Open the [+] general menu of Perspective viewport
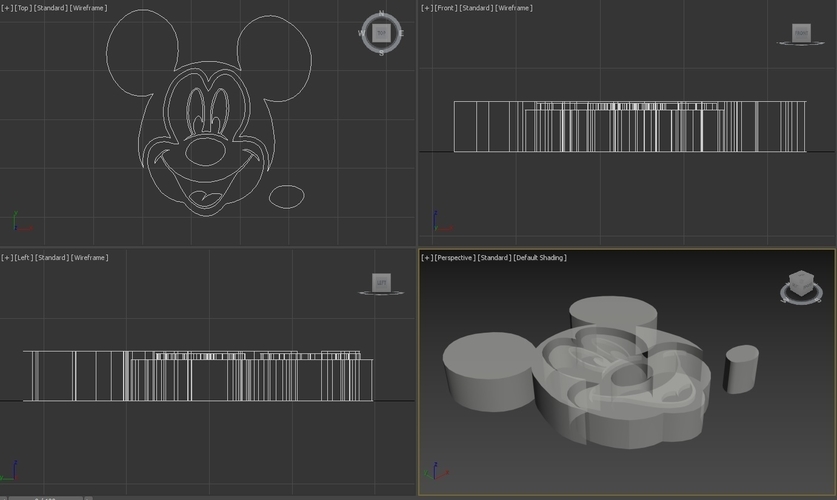The width and height of the screenshot is (837, 500). [427, 258]
